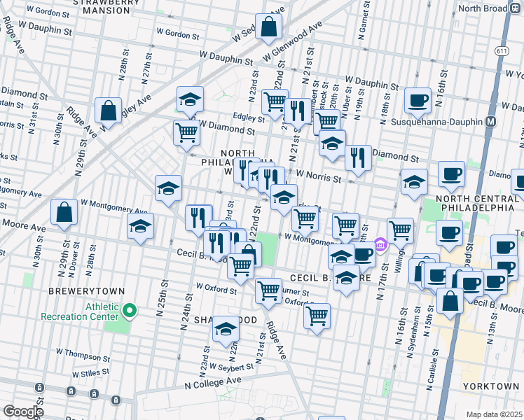
Task: Select the school pin left of Ridge Ave near N 24th St
Action: point(168,190)
